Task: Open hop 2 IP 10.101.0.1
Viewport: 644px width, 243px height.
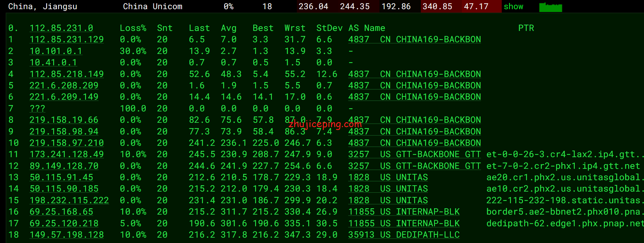Action: 56,51
